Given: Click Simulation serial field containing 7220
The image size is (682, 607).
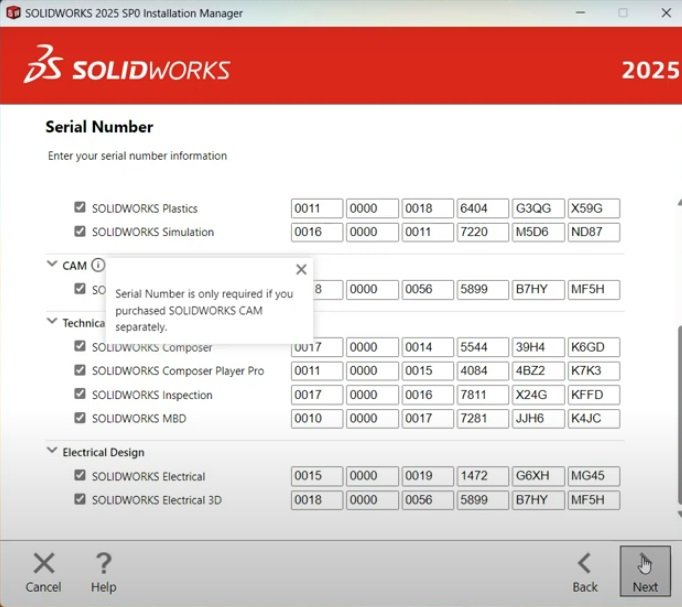Looking at the screenshot, I should (x=482, y=232).
